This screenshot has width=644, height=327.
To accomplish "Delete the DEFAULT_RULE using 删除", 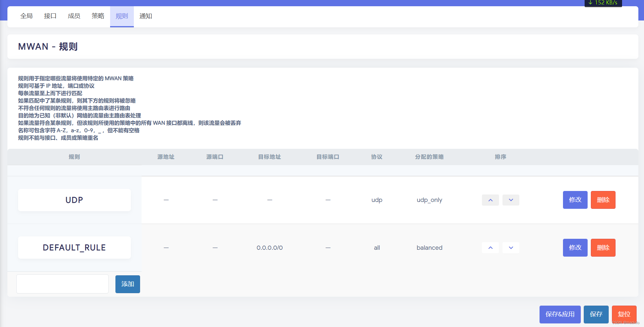I will [603, 247].
